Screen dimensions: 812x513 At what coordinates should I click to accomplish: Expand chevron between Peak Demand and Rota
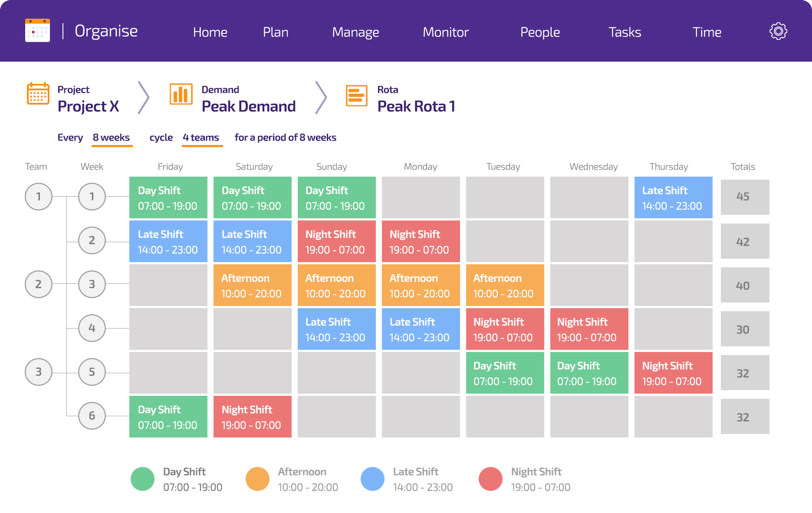click(x=321, y=98)
